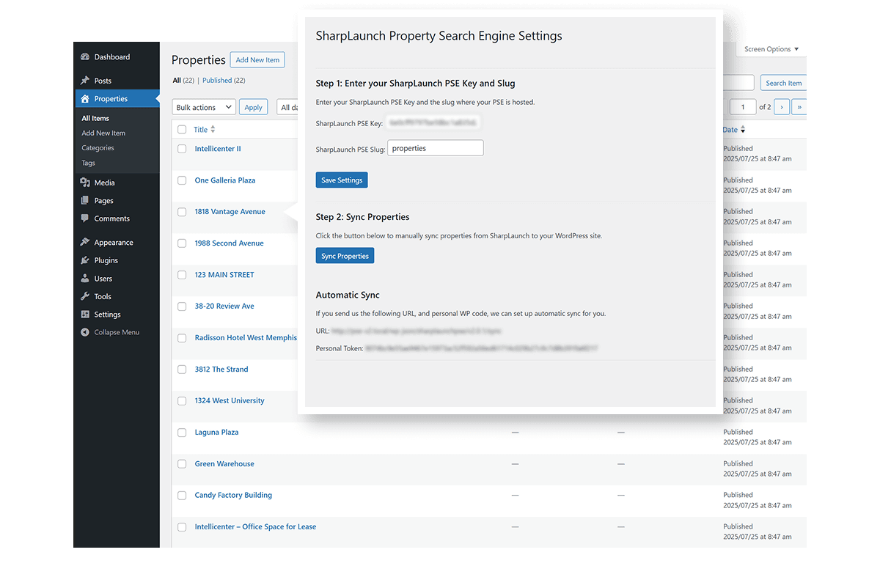Open 1324 West University property
This screenshot has height=588, width=880.
click(230, 401)
